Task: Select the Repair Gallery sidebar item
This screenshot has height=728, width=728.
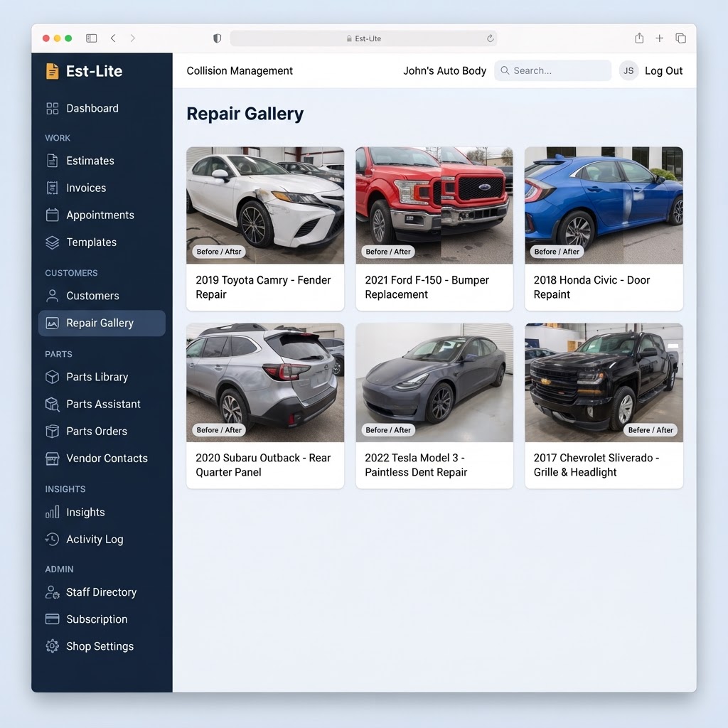Action: click(102, 323)
